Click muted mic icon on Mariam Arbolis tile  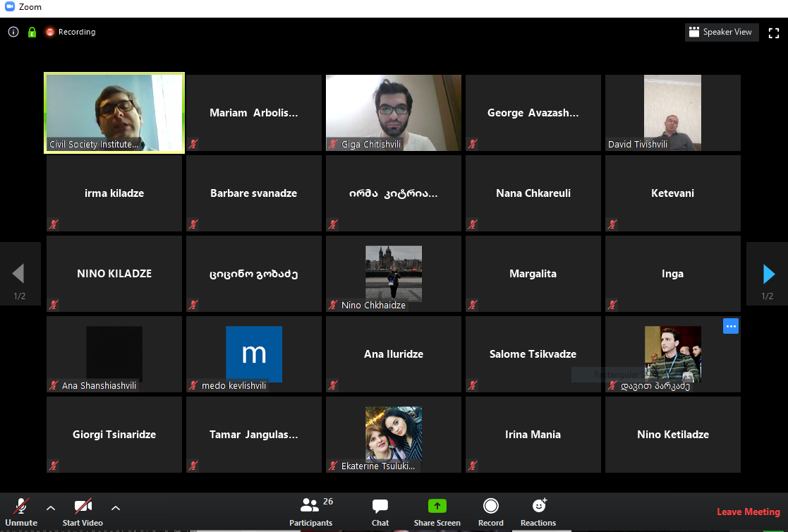[x=193, y=144]
